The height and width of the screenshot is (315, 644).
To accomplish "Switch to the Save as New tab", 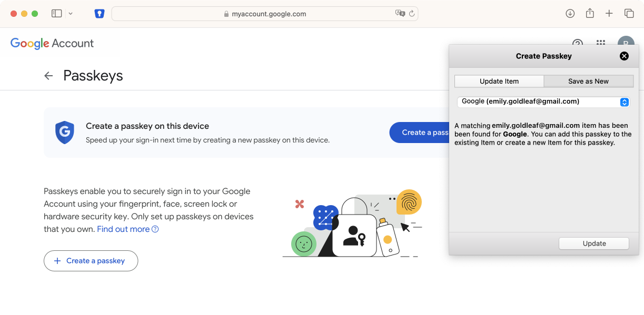I will pyautogui.click(x=589, y=81).
